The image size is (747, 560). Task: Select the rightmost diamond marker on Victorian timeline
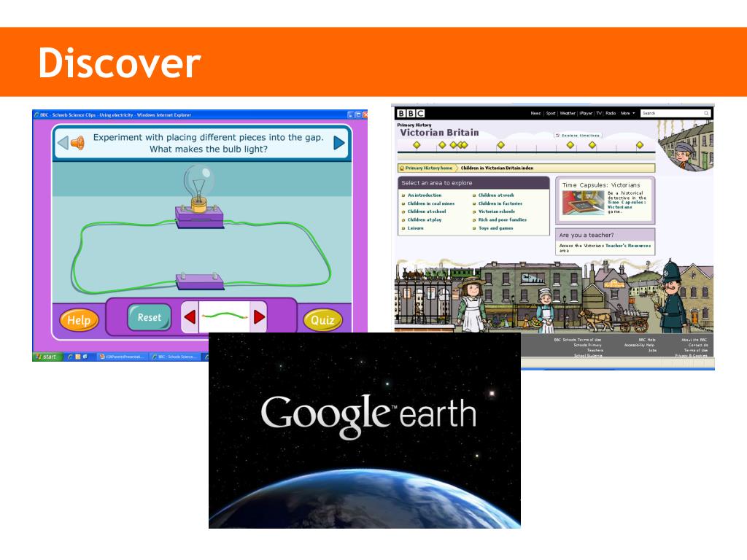pos(640,145)
